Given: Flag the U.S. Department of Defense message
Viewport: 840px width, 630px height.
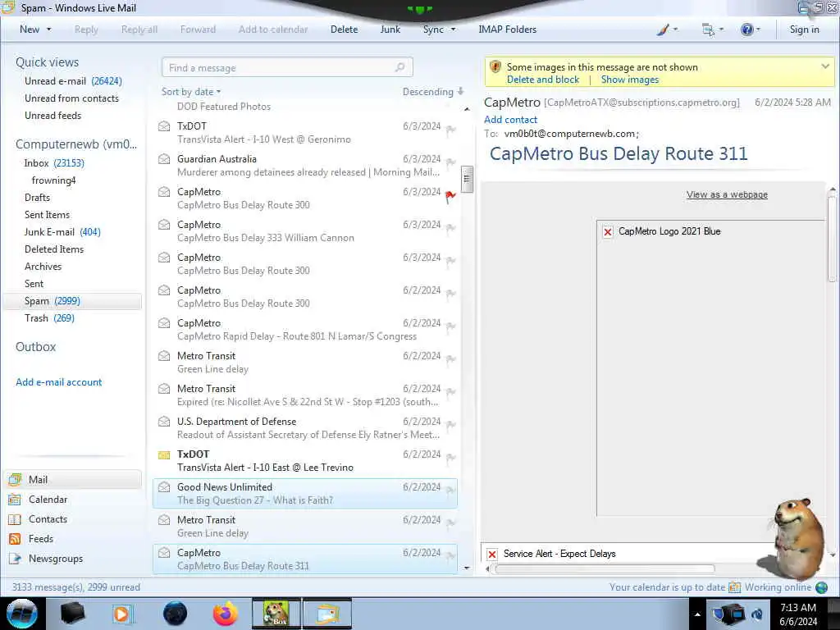Looking at the screenshot, I should (x=450, y=426).
